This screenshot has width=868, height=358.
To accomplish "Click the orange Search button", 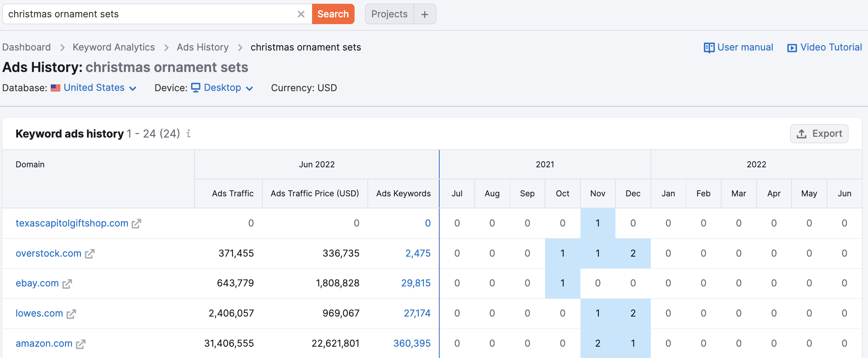I will (x=333, y=14).
